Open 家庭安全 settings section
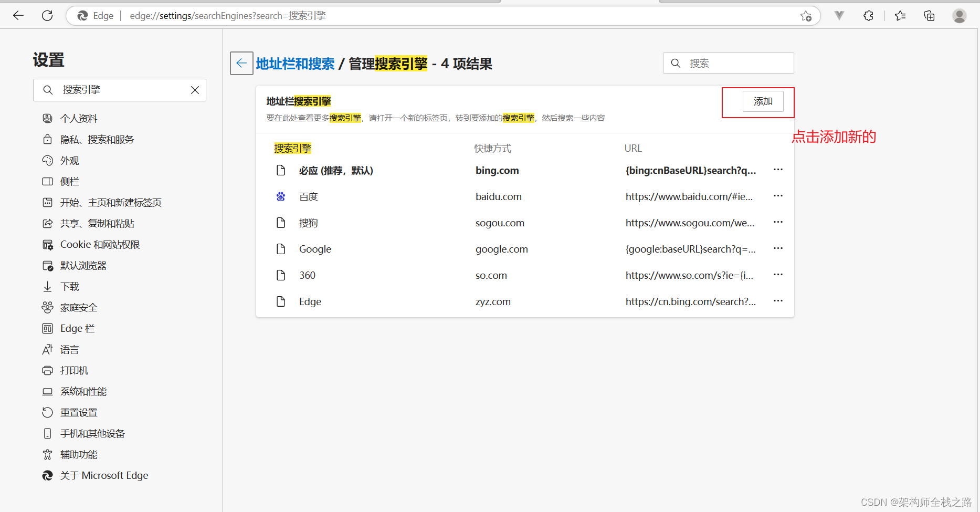This screenshot has width=980, height=512. click(79, 307)
